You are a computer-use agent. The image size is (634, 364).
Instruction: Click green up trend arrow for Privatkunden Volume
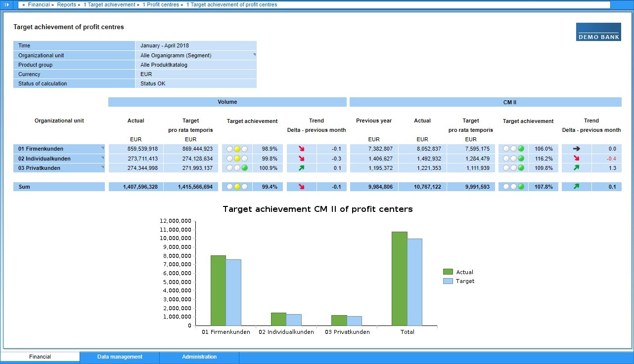click(302, 168)
